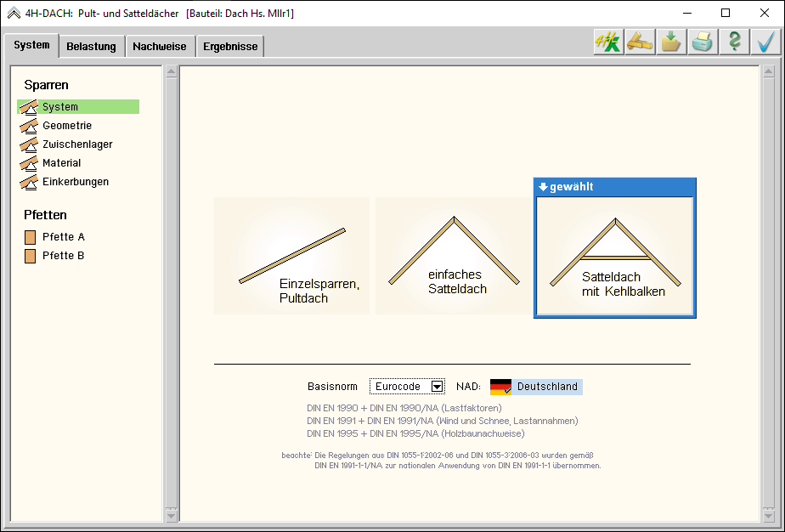
Task: Click the printer icon in toolbar
Action: click(703, 42)
